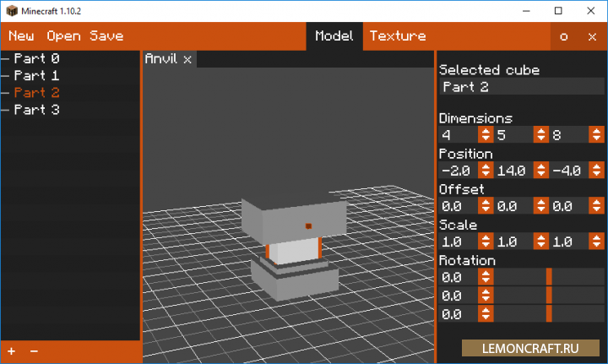Click the second Rotation slider handle
This screenshot has width=608, height=364.
[549, 296]
